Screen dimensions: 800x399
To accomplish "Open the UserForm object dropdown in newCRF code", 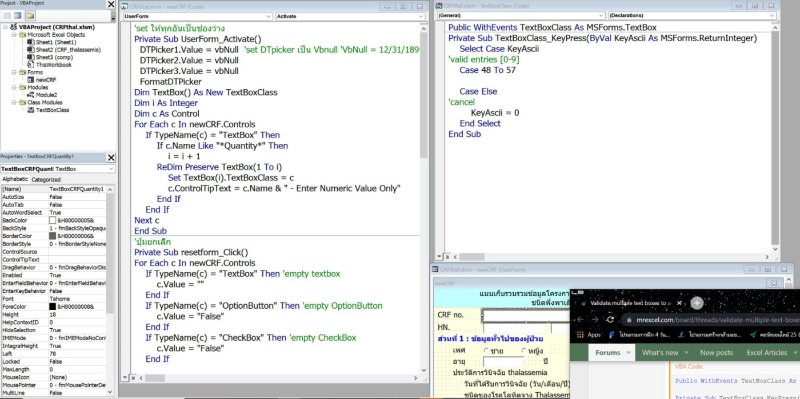I will (x=268, y=16).
